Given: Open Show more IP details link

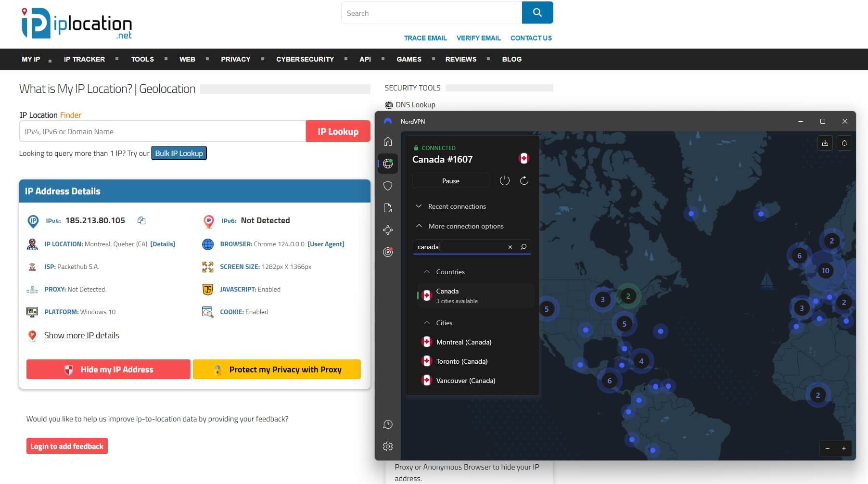Looking at the screenshot, I should click(x=82, y=335).
